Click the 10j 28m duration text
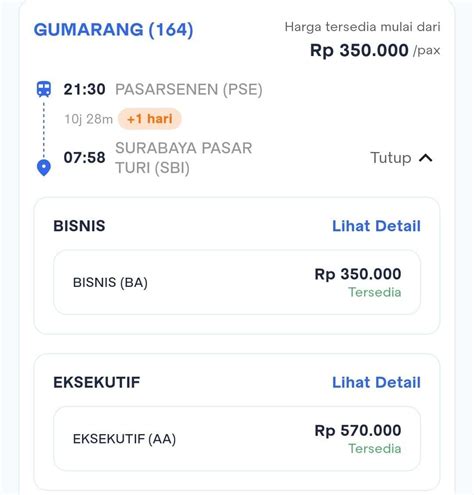 (x=89, y=119)
